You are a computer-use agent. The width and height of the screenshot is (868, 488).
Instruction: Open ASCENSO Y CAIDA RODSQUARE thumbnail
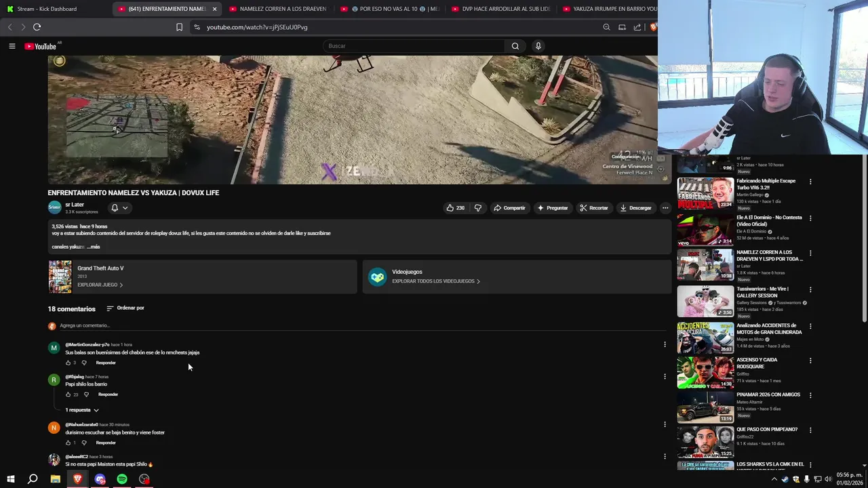click(705, 372)
